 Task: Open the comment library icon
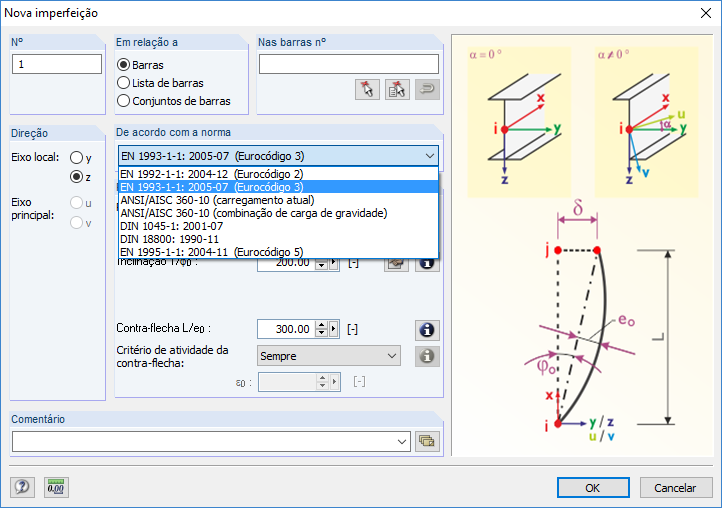[x=427, y=441]
